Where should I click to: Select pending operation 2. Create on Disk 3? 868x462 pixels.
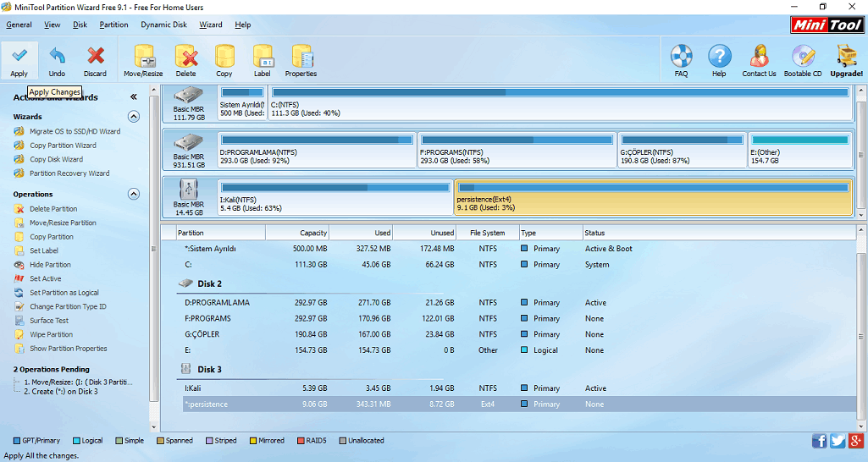61,391
